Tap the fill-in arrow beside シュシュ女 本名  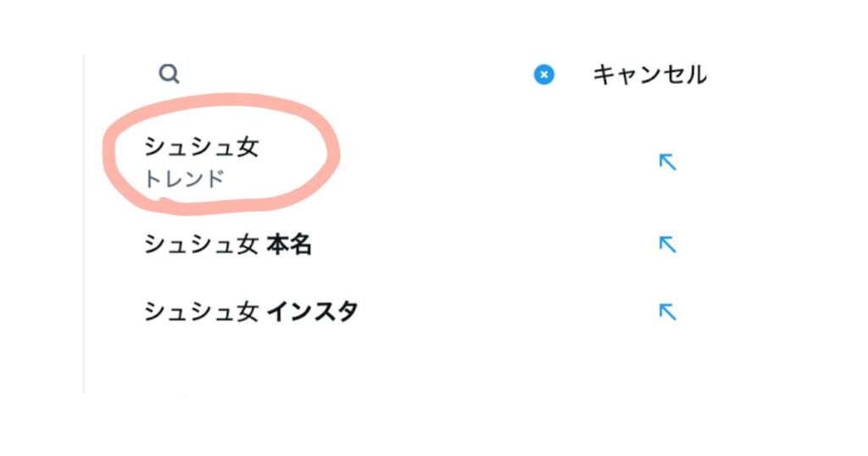(668, 245)
